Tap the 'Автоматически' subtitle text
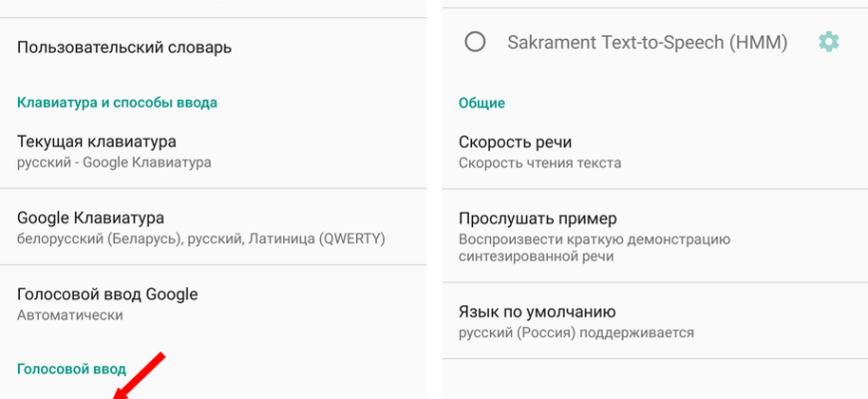 point(70,315)
